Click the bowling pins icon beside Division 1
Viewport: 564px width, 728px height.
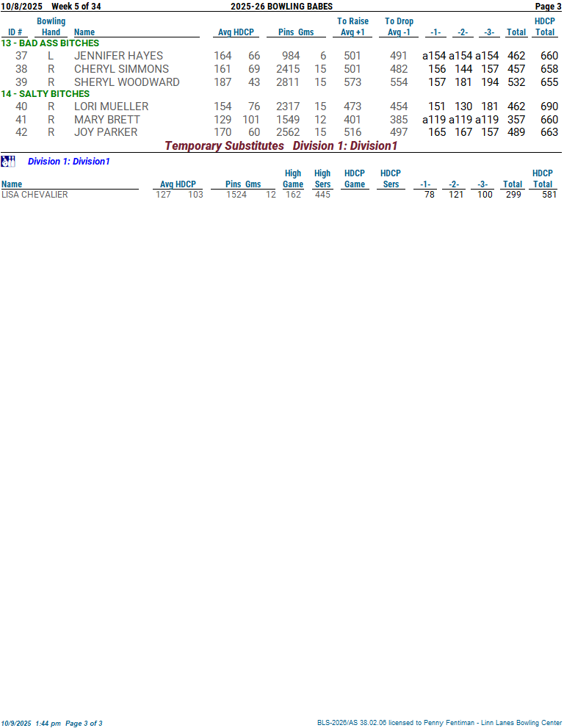click(x=8, y=161)
